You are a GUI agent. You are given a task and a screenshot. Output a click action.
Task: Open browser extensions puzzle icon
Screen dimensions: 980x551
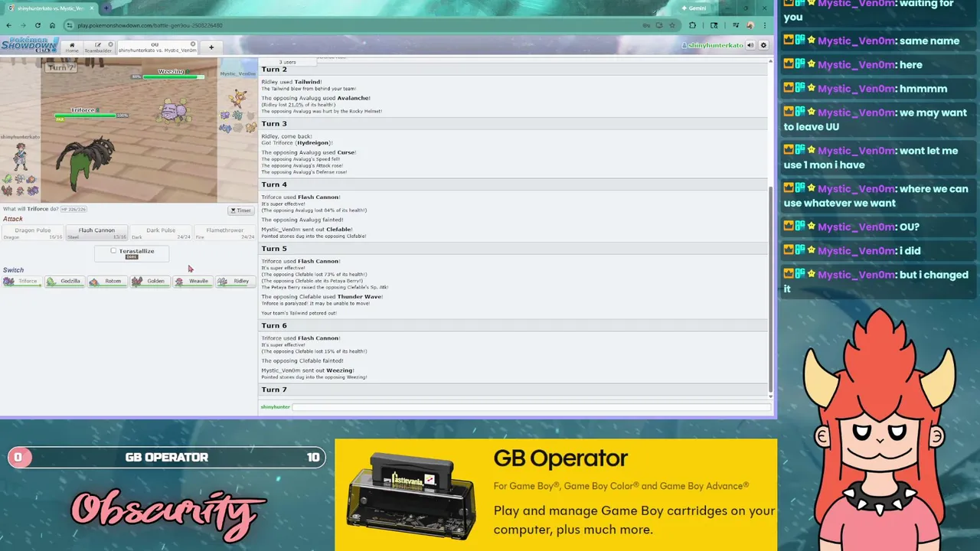[693, 25]
